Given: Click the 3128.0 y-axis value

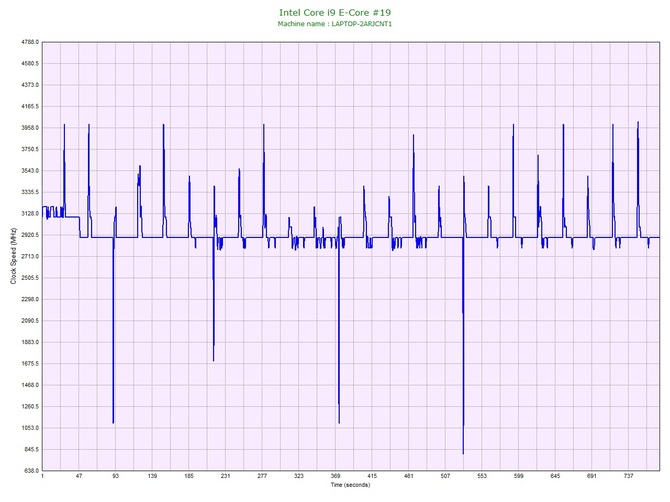Looking at the screenshot, I should (x=30, y=214).
